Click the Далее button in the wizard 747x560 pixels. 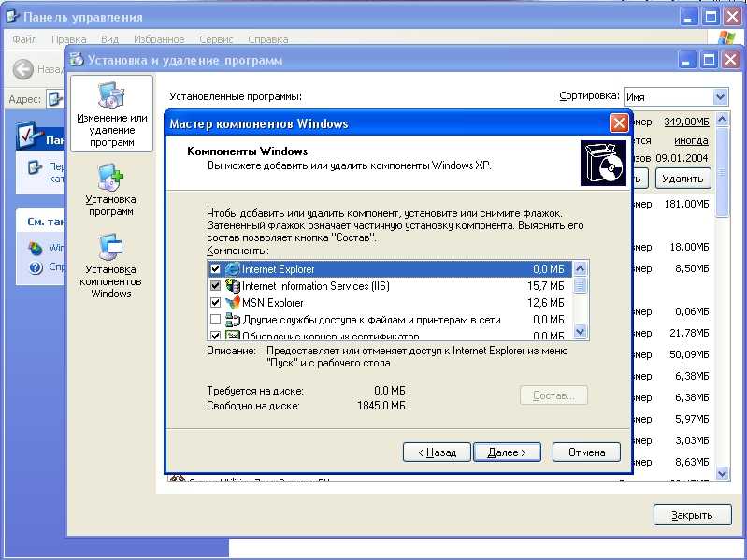click(x=507, y=452)
